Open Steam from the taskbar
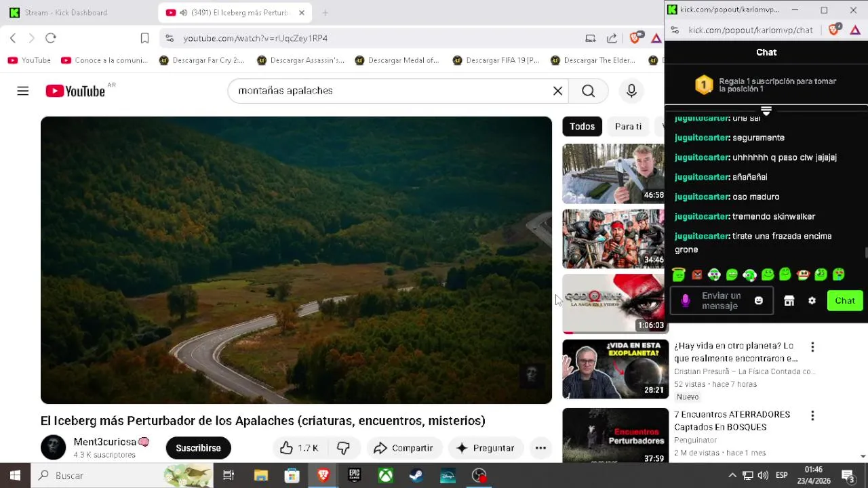868x488 pixels. (416, 476)
